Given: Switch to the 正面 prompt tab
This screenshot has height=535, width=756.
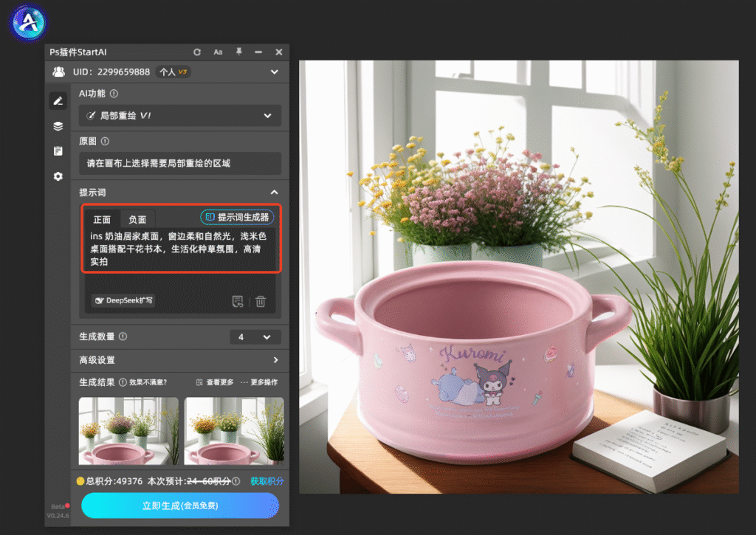Looking at the screenshot, I should click(x=102, y=219).
